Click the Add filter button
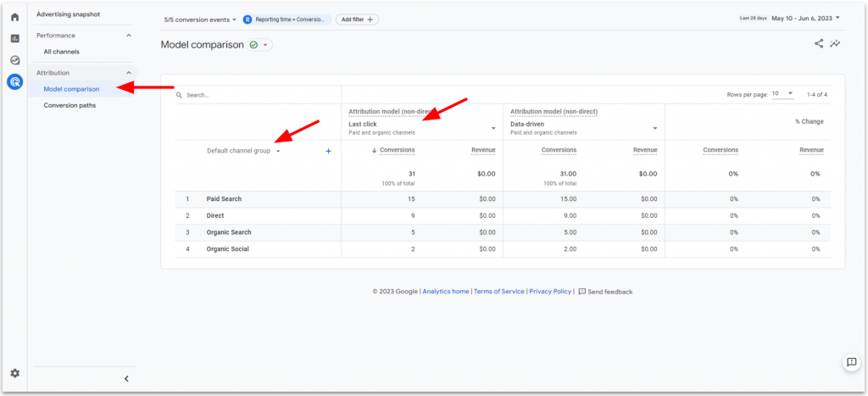The image size is (868, 396). [x=357, y=19]
